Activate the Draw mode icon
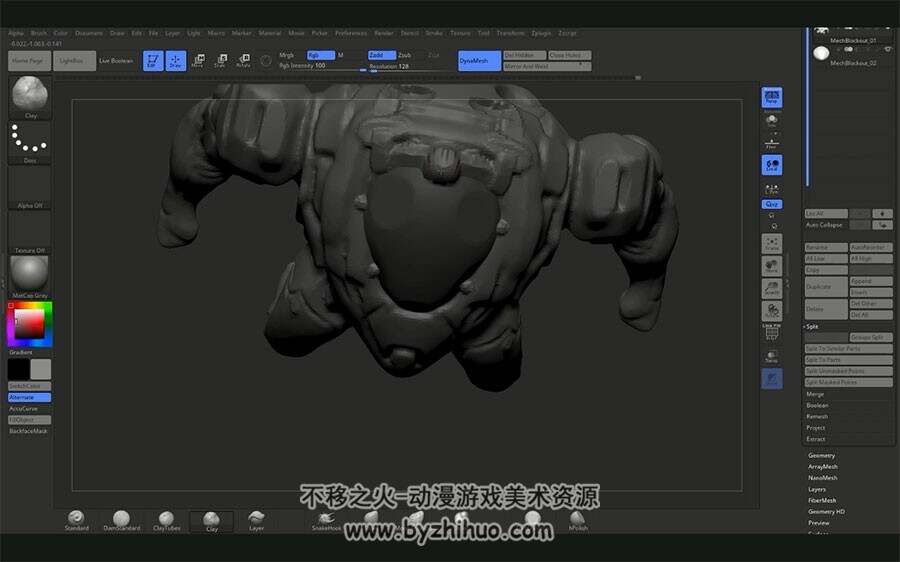The image size is (900, 562). [x=176, y=61]
